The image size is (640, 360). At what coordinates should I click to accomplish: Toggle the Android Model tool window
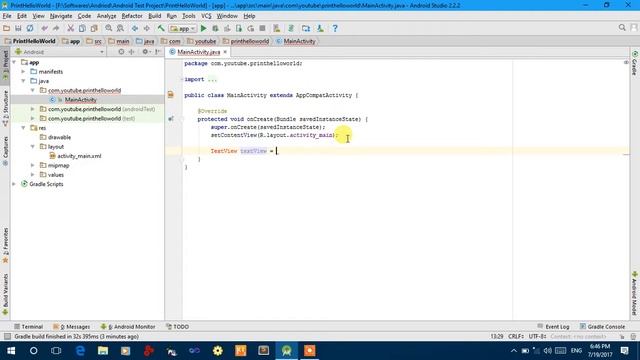tap(635, 293)
